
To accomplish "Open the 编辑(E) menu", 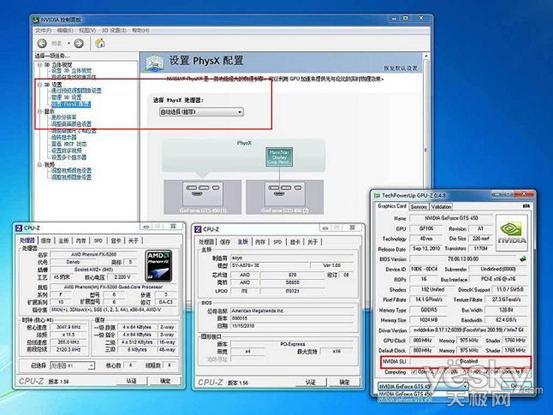I will [x=65, y=31].
